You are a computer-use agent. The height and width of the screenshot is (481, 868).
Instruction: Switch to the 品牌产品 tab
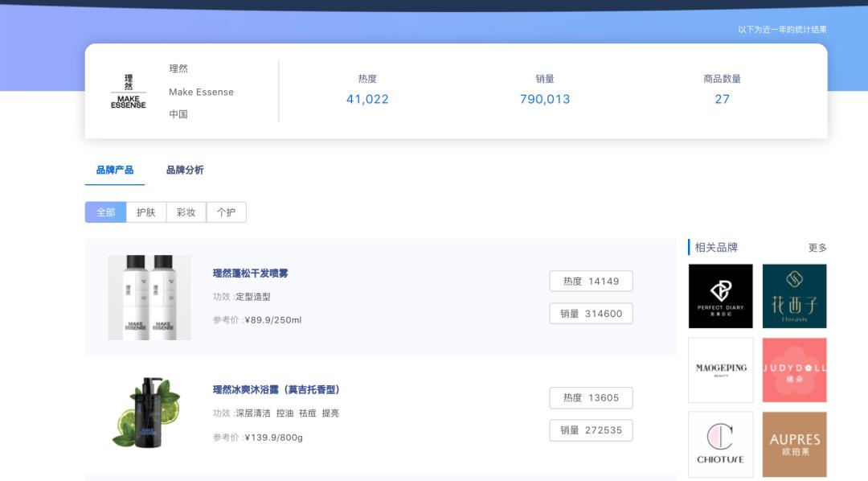tap(114, 170)
